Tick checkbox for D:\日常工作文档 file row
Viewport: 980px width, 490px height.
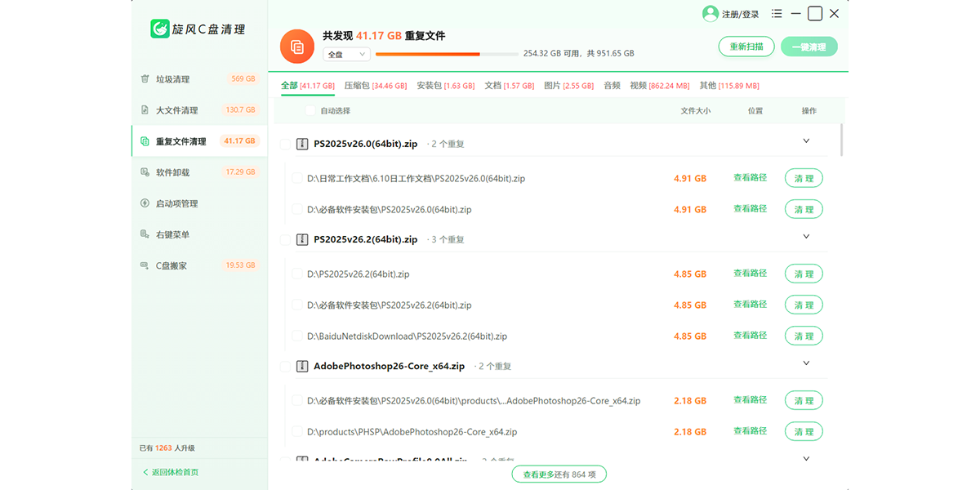297,178
